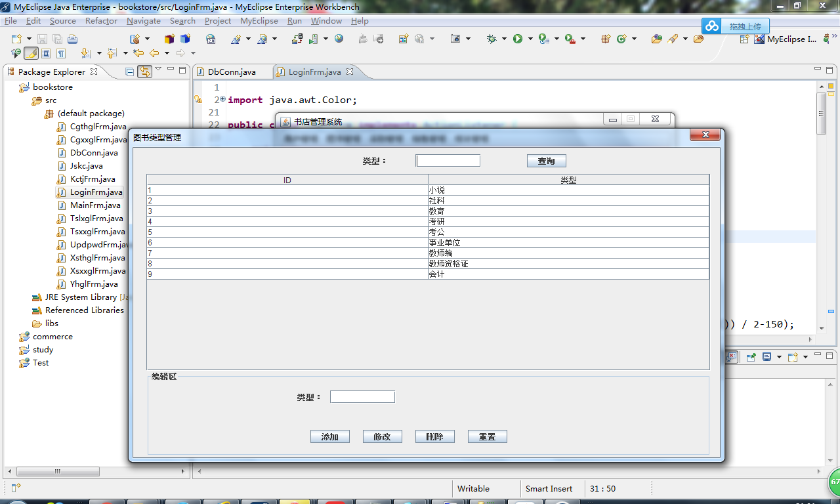Select the MyEclipse perspective button
Image resolution: width=840 pixels, height=504 pixels.
pyautogui.click(x=786, y=39)
